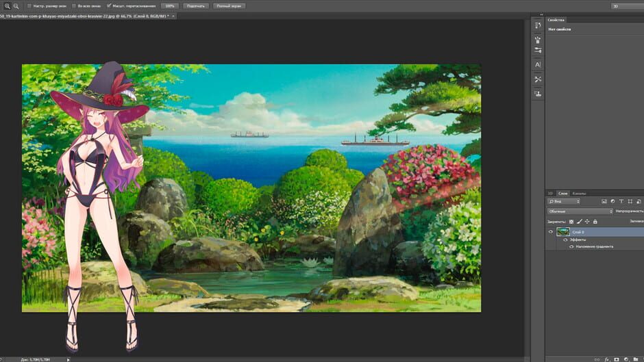This screenshot has width=644, height=362.
Task: Select the Properties panel tab
Action: click(556, 20)
